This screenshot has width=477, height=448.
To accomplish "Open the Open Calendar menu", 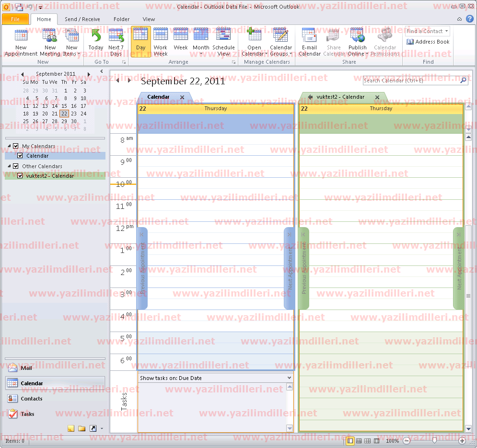I will (254, 43).
